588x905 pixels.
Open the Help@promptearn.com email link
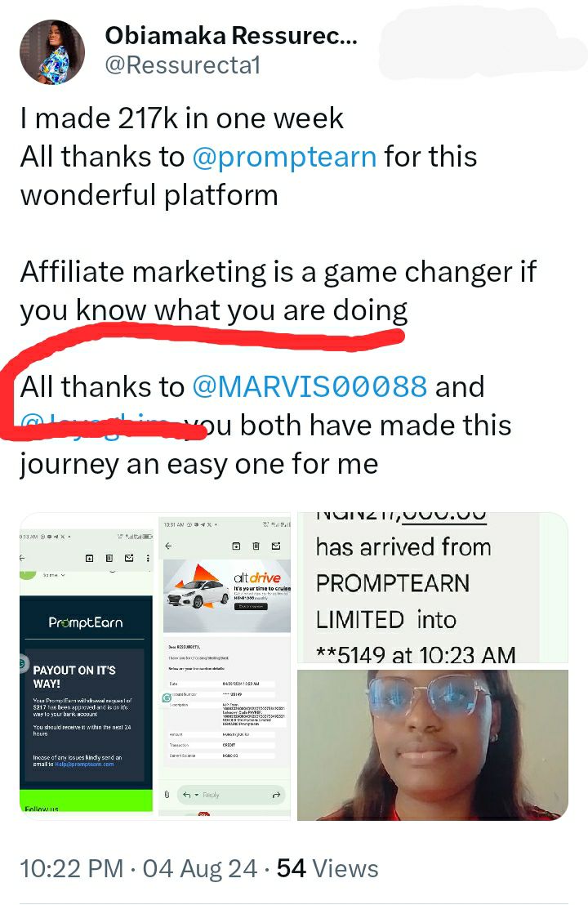(x=84, y=765)
